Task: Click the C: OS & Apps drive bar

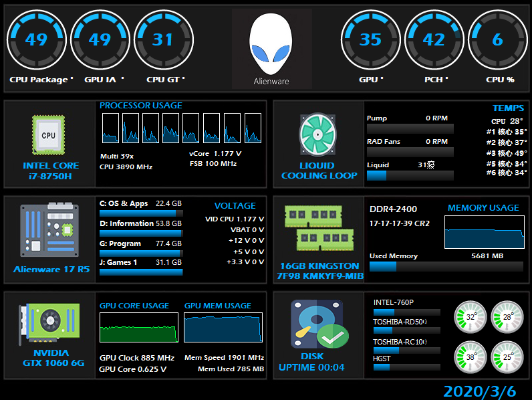Action: click(x=140, y=213)
